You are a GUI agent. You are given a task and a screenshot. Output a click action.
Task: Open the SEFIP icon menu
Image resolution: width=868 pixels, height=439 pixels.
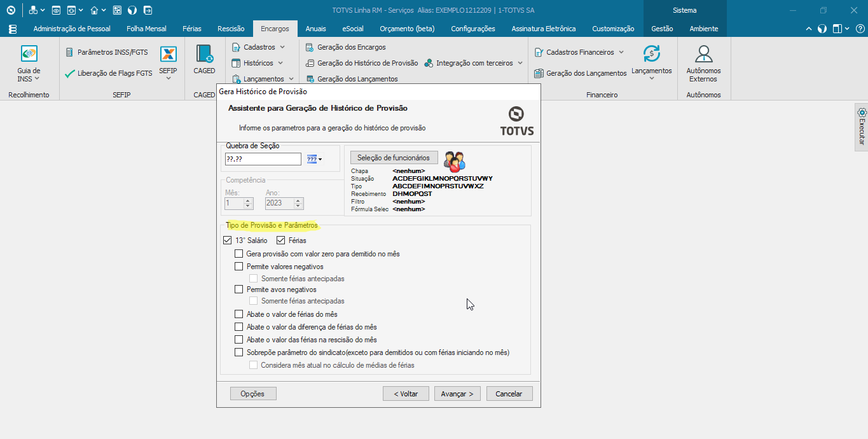tap(169, 64)
